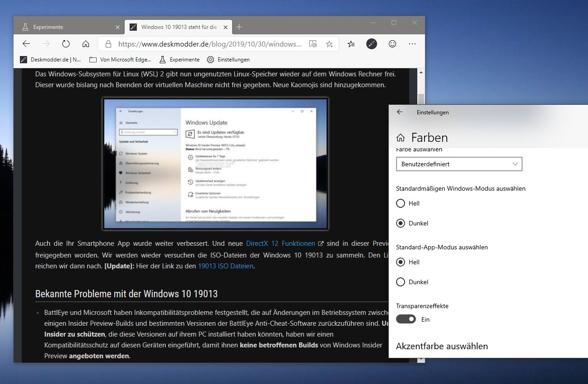This screenshot has width=588, height=384.
Task: Open the Edge home page
Action: pos(86,44)
